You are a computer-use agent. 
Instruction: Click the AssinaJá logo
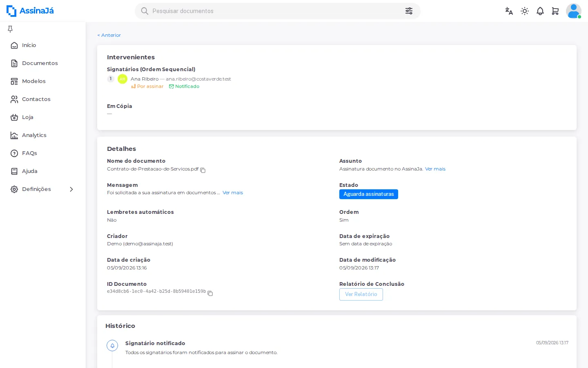30,11
